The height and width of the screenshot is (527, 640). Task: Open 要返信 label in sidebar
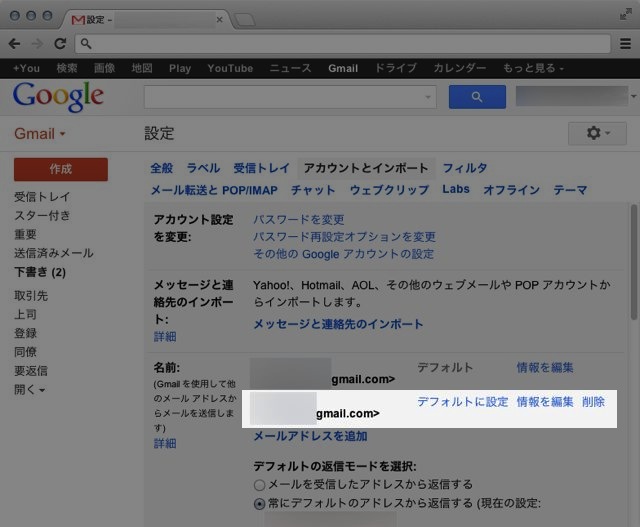coord(31,371)
